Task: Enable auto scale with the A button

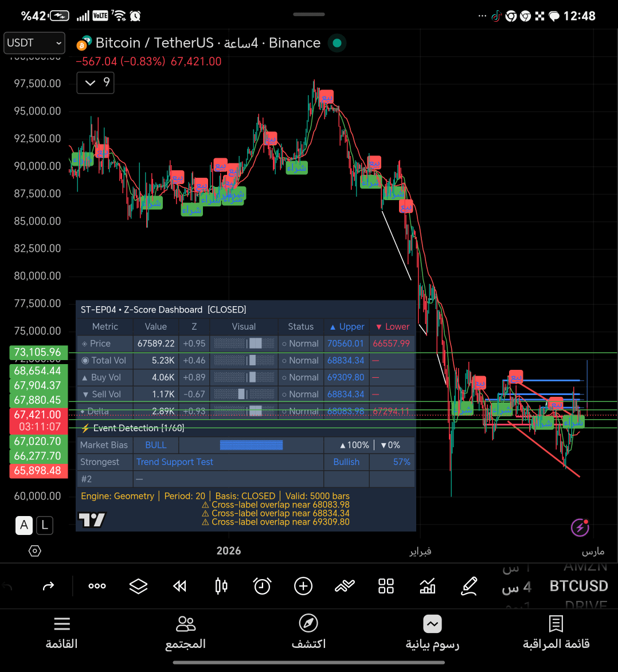Action: pos(24,525)
